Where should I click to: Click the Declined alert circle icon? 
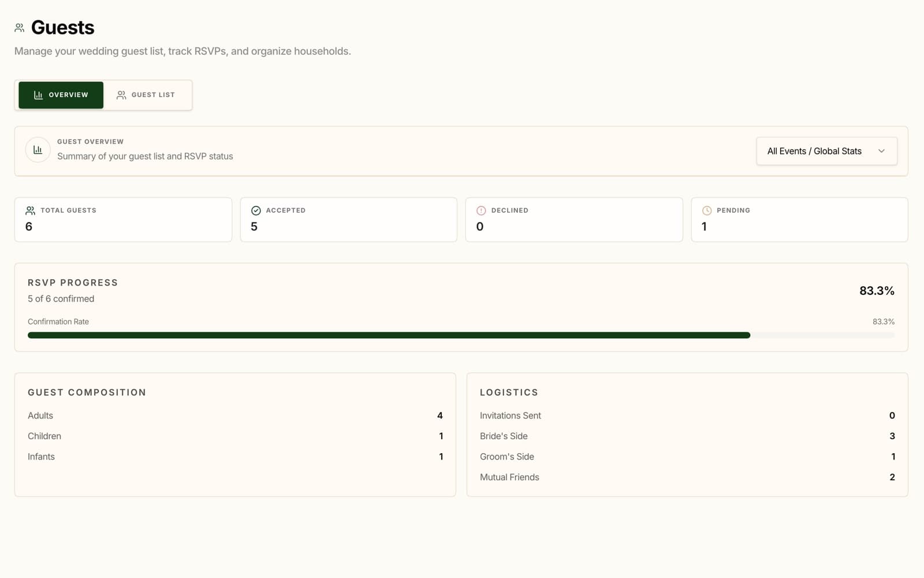(481, 210)
